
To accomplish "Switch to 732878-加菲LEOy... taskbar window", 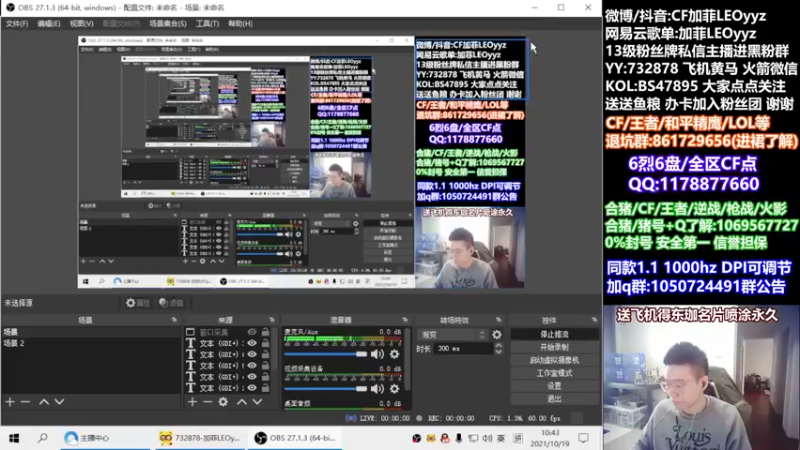I will 200,438.
